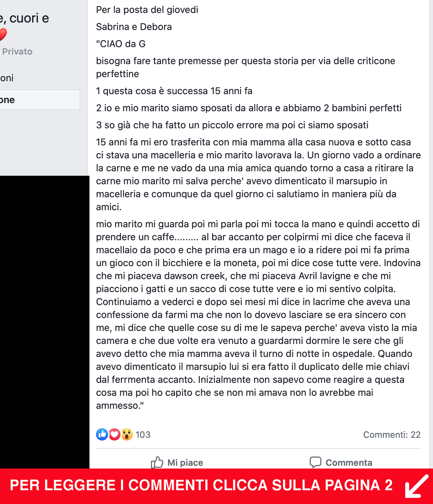The image size is (433, 504).
Task: Click paragraph starting 'mio marito mi guarda'
Action: [258, 315]
